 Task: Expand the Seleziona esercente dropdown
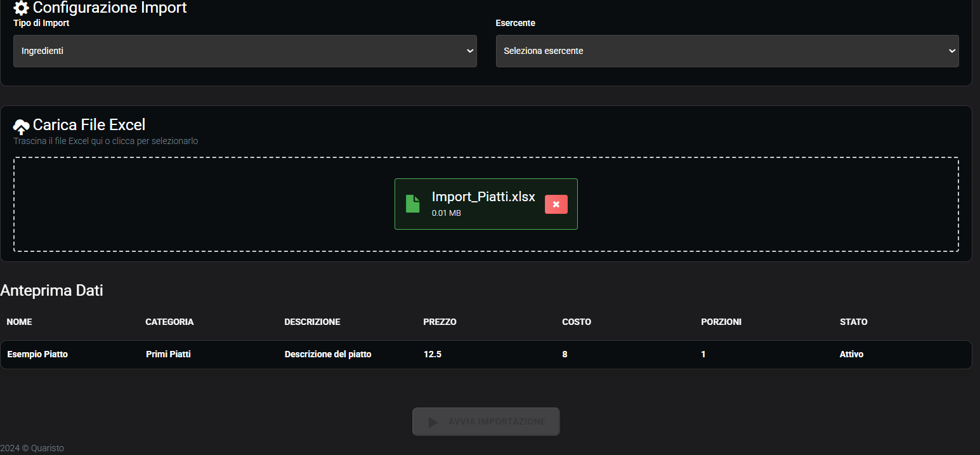[x=727, y=51]
